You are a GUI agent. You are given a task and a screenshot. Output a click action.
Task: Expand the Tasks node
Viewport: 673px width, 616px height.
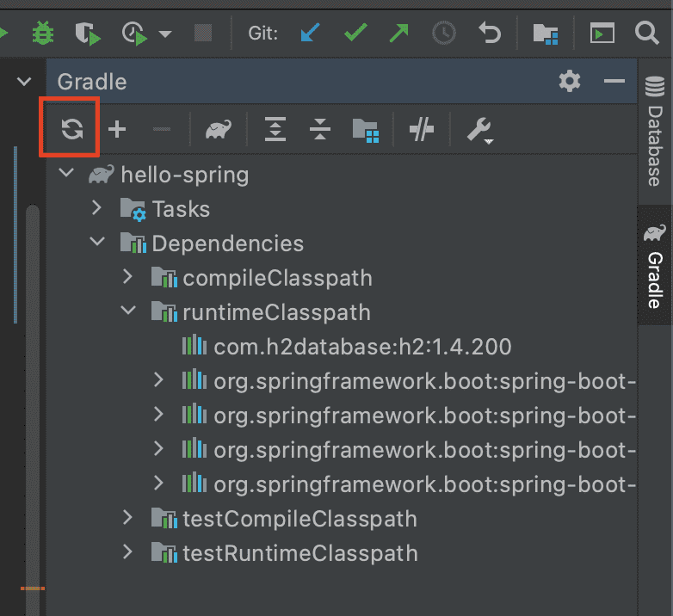(97, 207)
